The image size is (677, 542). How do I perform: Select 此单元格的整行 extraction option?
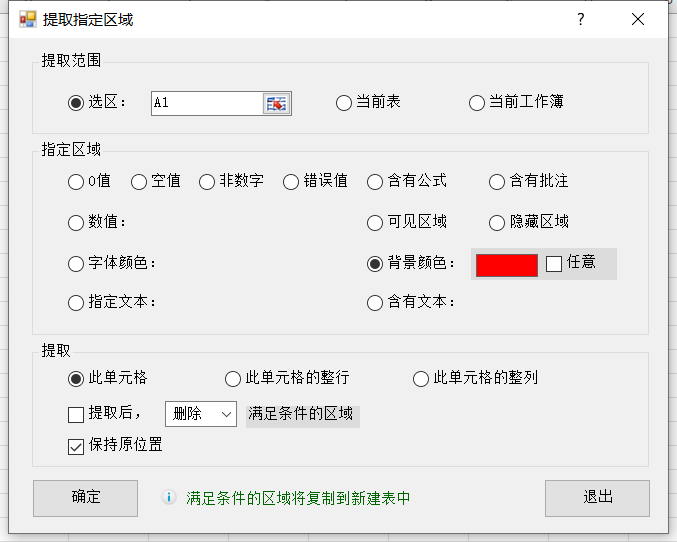pos(233,379)
